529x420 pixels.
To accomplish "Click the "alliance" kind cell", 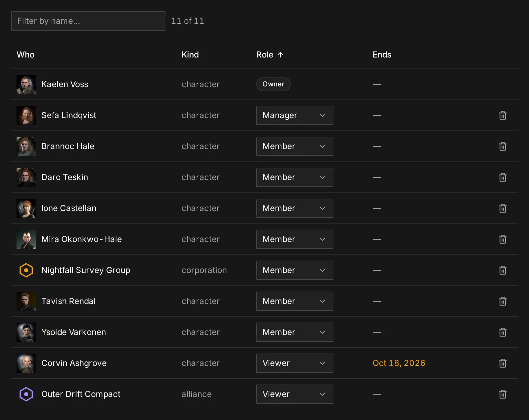I will coord(197,394).
